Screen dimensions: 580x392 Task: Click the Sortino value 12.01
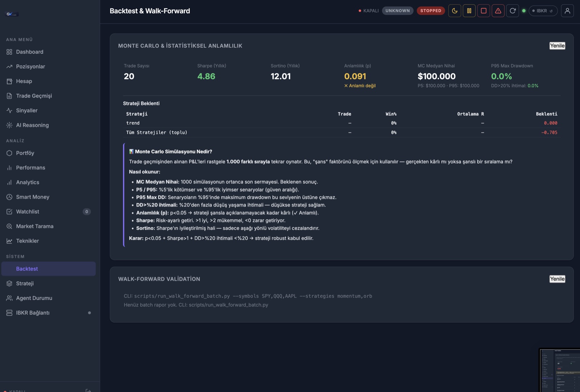281,76
